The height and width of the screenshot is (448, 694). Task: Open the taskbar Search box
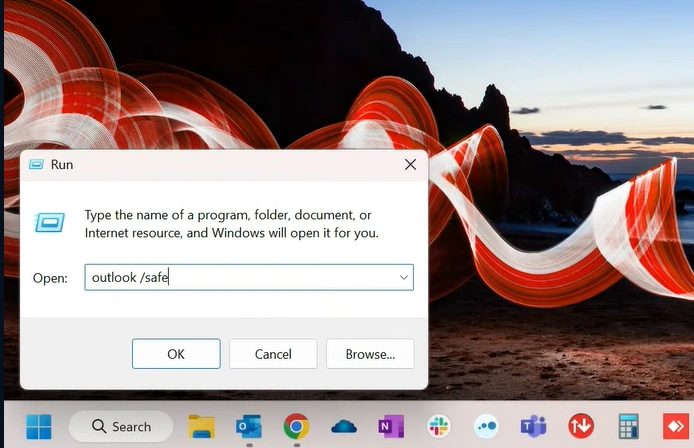click(x=121, y=426)
